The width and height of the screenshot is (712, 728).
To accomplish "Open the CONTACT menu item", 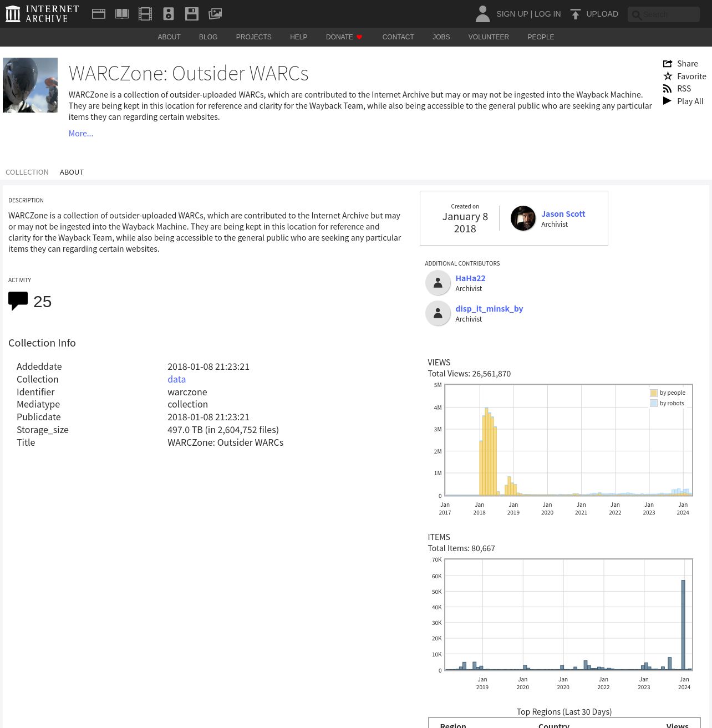I will [398, 37].
